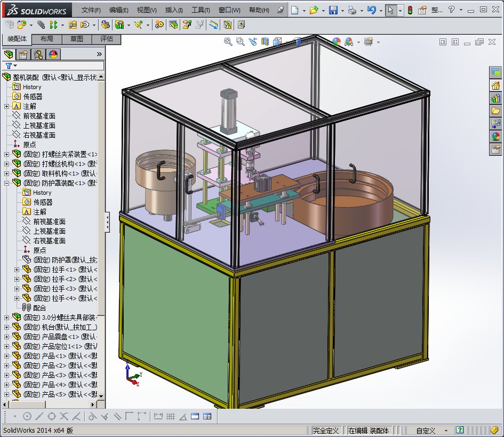This screenshot has height=437, width=504.
Task: Click the 自定义 units button in status bar
Action: pyautogui.click(x=426, y=430)
